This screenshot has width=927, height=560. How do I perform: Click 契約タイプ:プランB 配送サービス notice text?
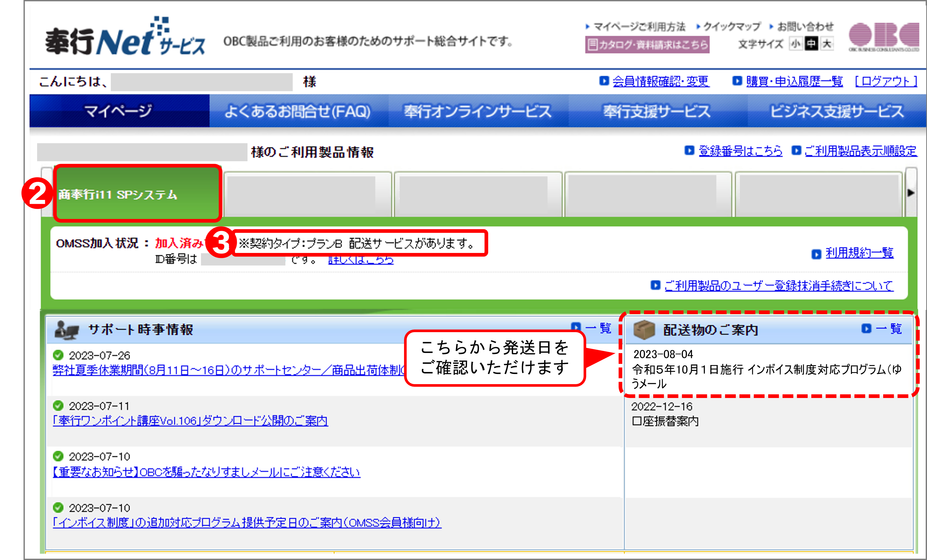click(x=357, y=243)
